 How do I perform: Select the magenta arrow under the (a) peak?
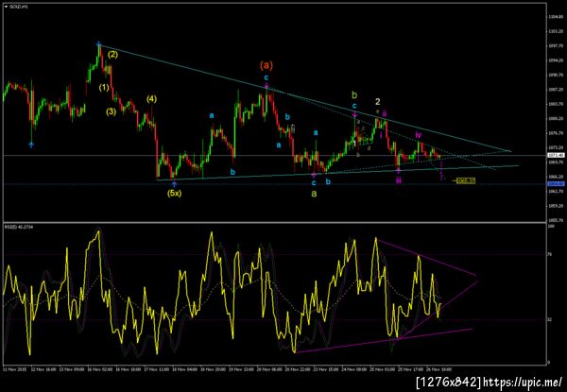point(266,86)
